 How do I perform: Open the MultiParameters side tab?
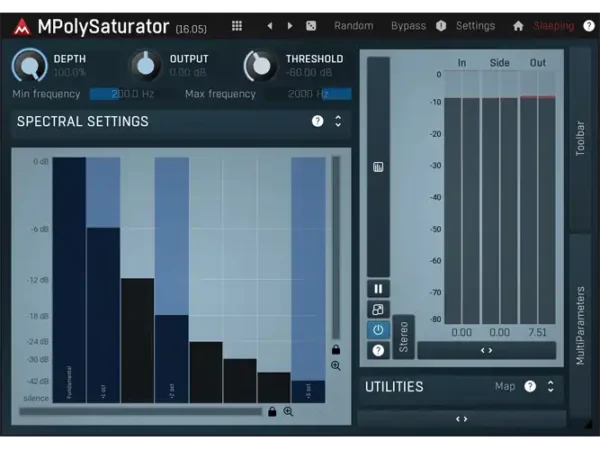click(x=580, y=326)
